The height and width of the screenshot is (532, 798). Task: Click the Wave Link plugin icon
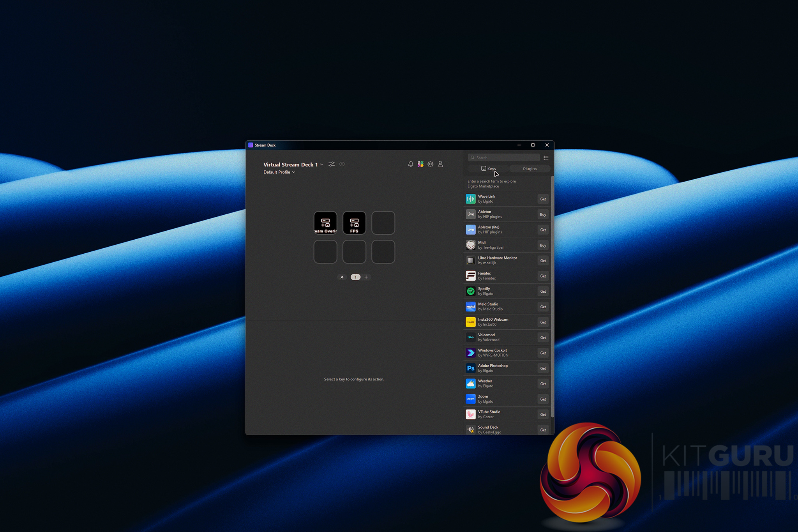pos(471,199)
